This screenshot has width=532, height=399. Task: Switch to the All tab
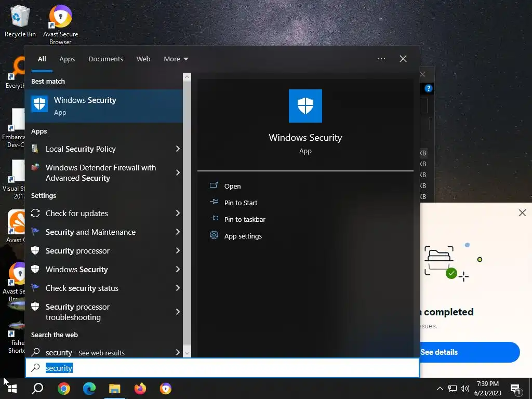(x=42, y=59)
